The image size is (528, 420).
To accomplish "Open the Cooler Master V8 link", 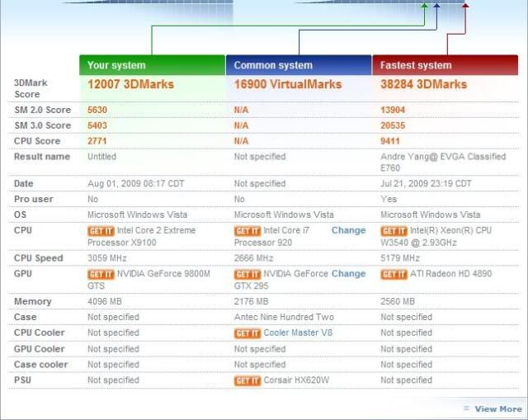I will [298, 333].
